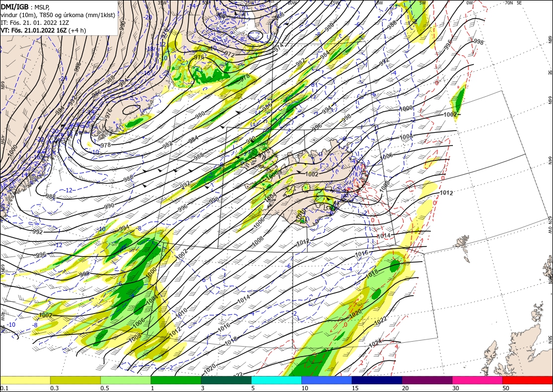Click legend value '0.1' under color bar
This screenshot has width=553, height=392.
4,388
